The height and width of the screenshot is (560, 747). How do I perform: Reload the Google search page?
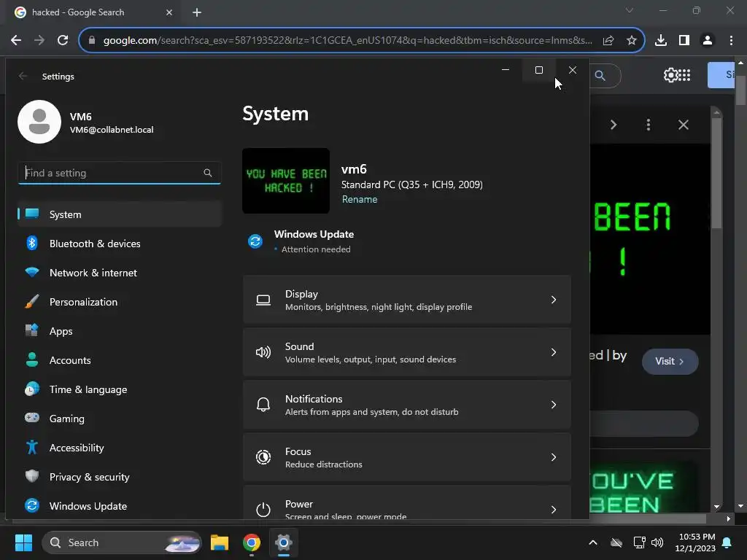[x=63, y=41]
